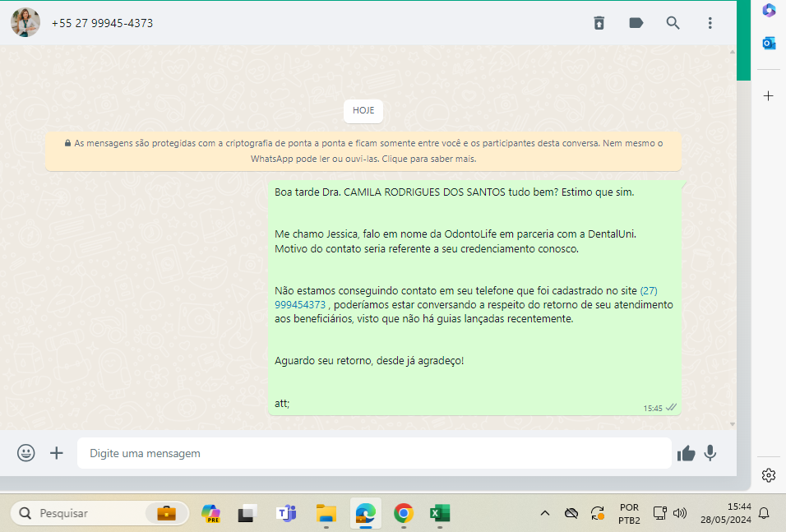Open network settings tray icon
Screen dimensions: 786x532
659,513
